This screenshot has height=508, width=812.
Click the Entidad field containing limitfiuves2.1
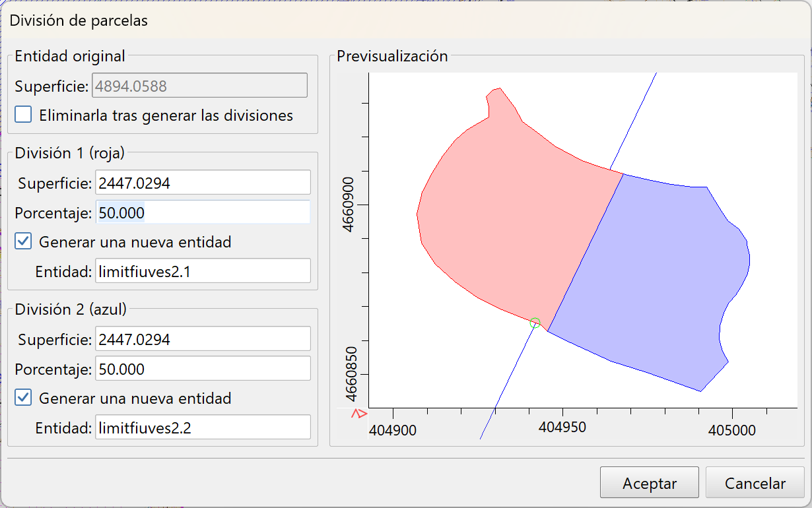pos(203,270)
